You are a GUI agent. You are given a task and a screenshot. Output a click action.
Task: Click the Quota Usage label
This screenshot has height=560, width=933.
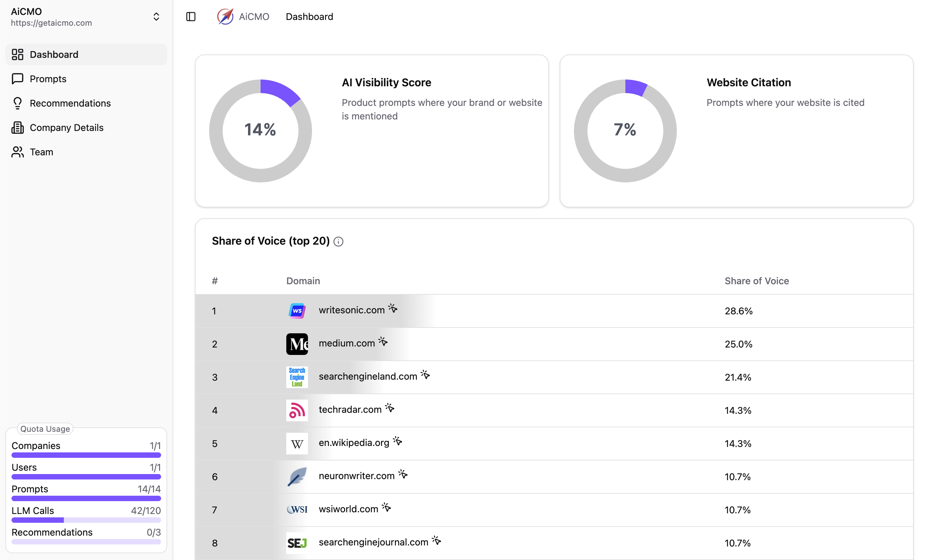tap(45, 429)
